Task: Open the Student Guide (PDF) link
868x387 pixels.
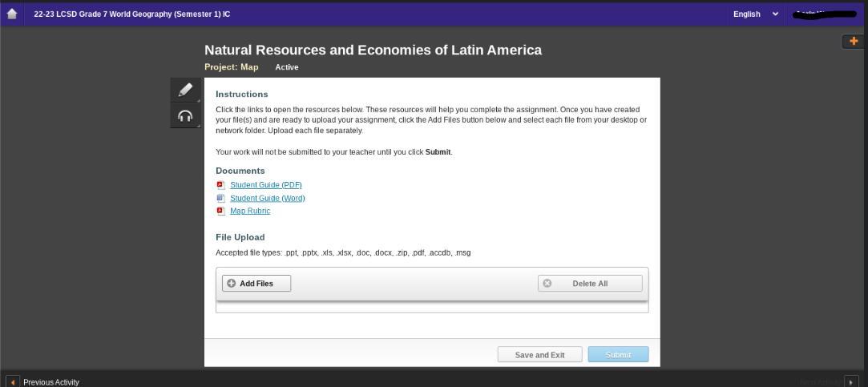Action: pyautogui.click(x=265, y=185)
